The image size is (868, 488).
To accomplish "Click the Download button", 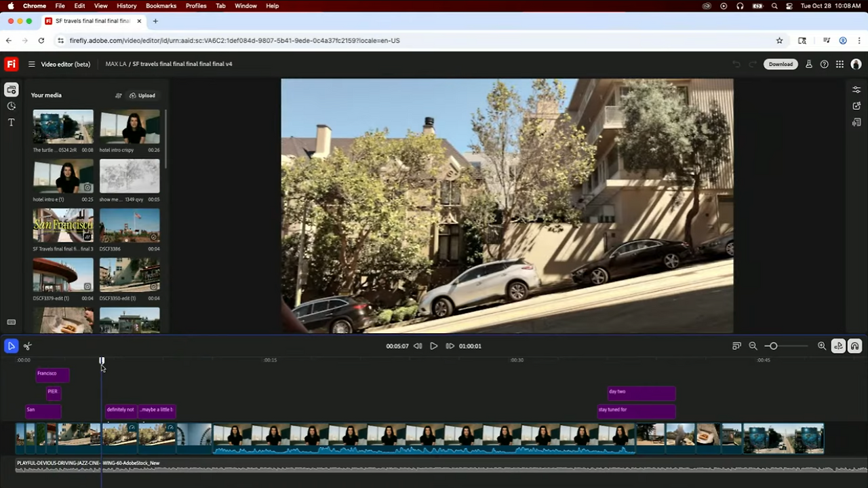I will pos(781,64).
